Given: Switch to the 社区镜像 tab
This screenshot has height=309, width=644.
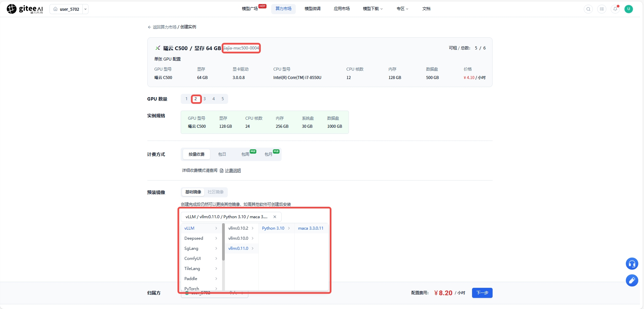Looking at the screenshot, I should point(216,192).
